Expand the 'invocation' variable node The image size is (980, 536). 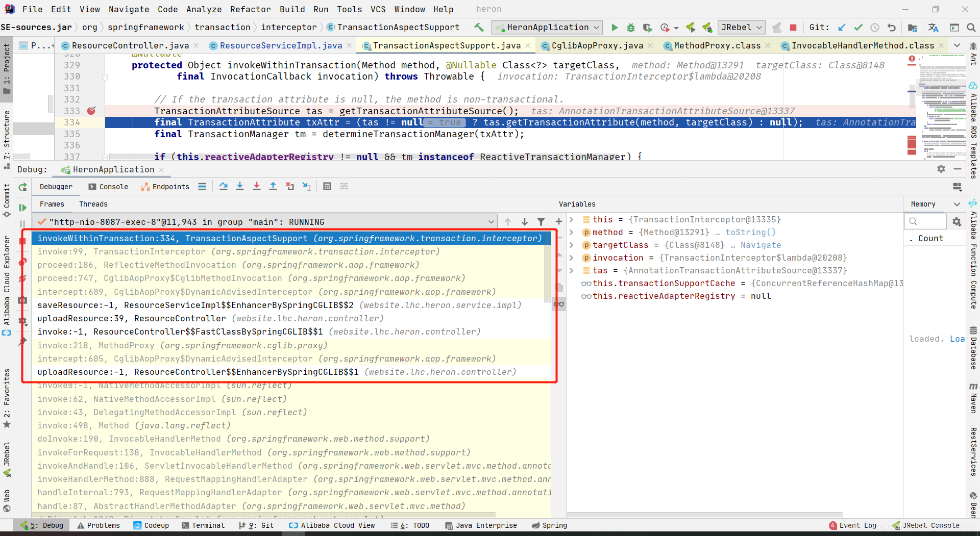(x=572, y=258)
